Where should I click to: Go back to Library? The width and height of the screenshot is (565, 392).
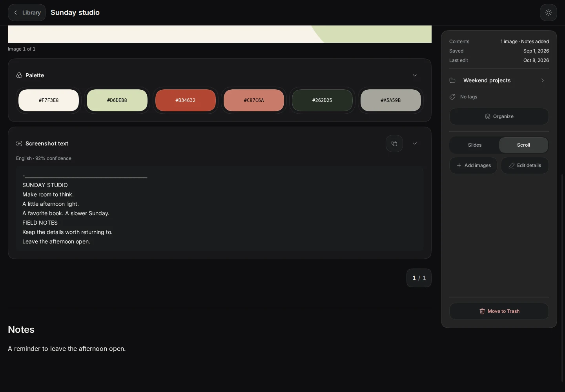pos(27,13)
